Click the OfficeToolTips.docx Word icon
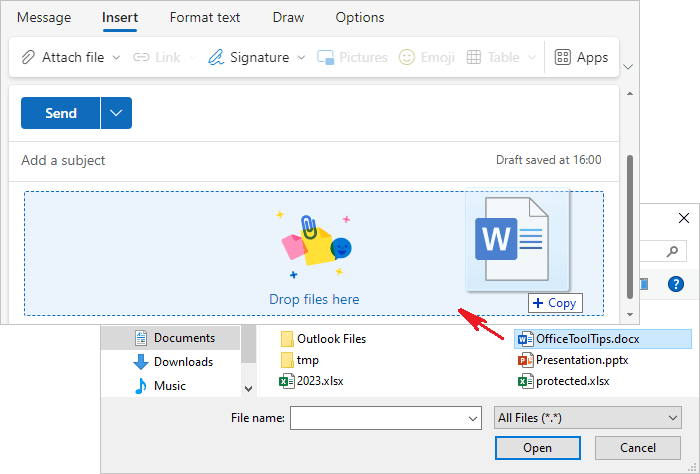Viewport: 700px width, 474px height. (x=525, y=339)
